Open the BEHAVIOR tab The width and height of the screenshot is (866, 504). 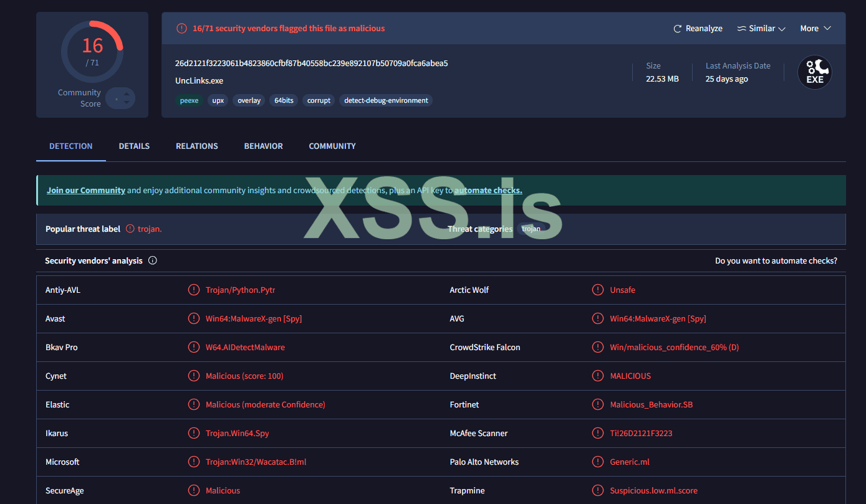(263, 146)
